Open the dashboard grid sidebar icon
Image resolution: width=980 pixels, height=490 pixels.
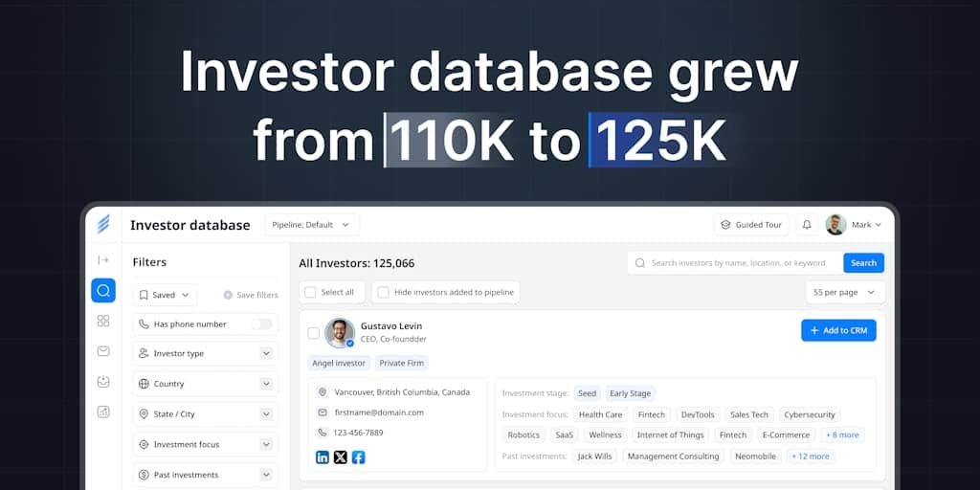pyautogui.click(x=103, y=321)
